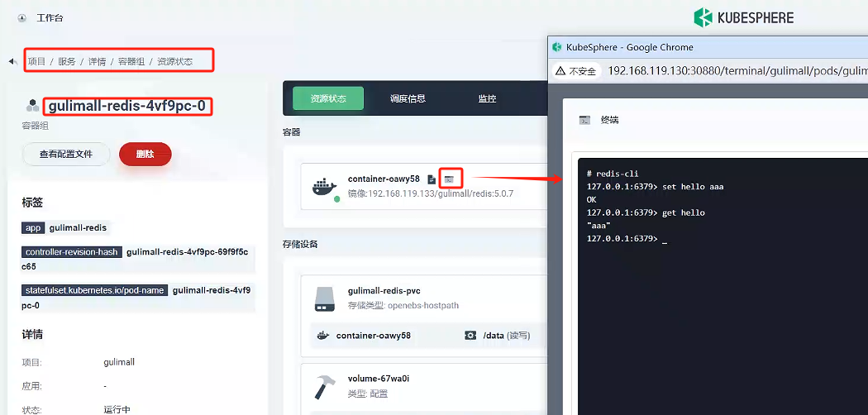Go to 服务 in breadcrumb
This screenshot has width=868, height=415.
pos(67,61)
